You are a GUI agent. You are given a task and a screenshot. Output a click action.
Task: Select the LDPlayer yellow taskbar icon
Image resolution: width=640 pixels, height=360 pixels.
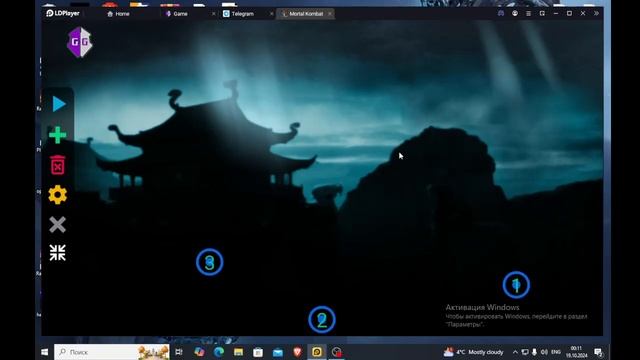click(x=317, y=352)
